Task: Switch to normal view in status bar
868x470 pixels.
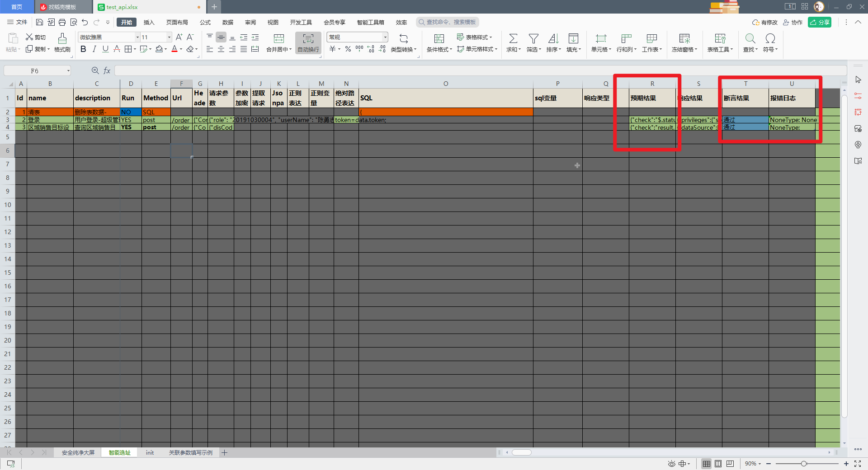Action: pyautogui.click(x=706, y=464)
